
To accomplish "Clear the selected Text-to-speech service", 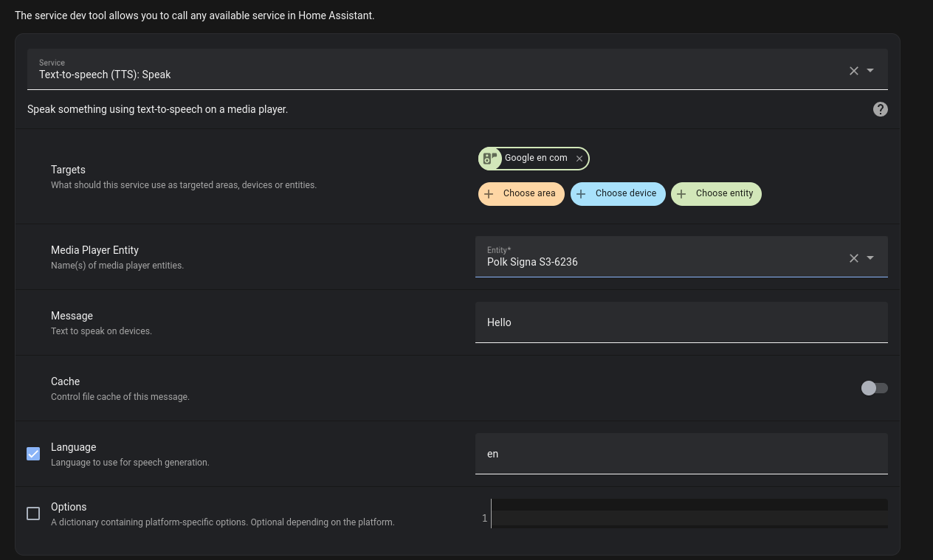I will [853, 70].
